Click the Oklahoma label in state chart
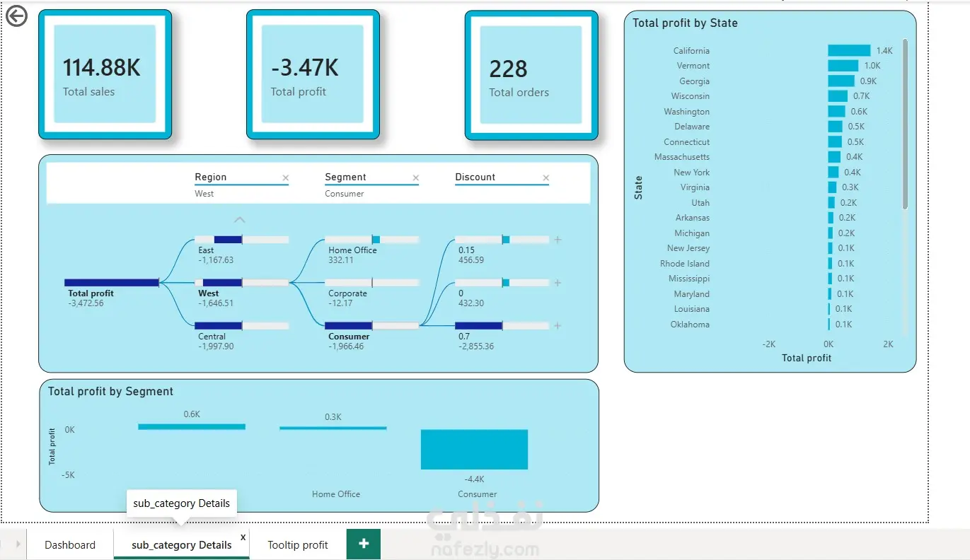970x560 pixels. [x=690, y=325]
